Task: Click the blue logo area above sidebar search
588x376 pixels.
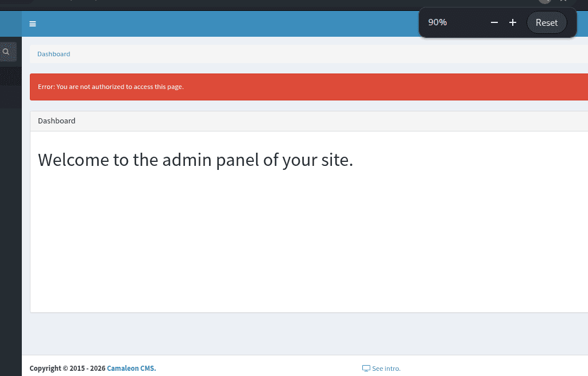Action: [10, 24]
